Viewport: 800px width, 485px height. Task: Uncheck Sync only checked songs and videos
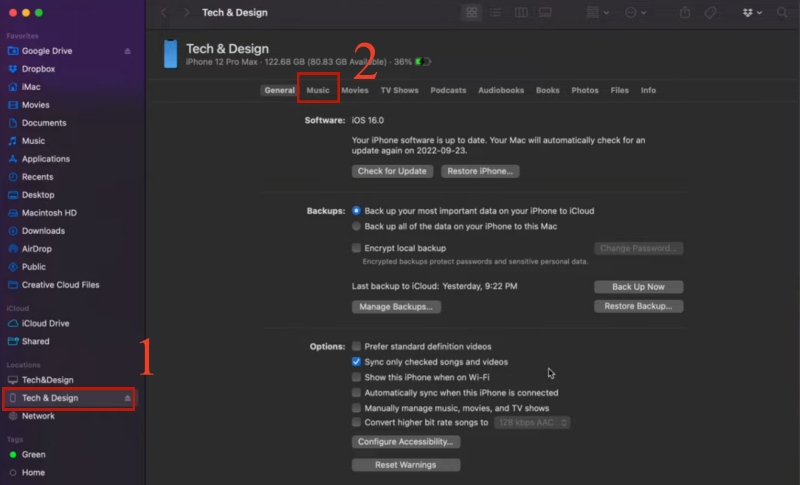[356, 362]
